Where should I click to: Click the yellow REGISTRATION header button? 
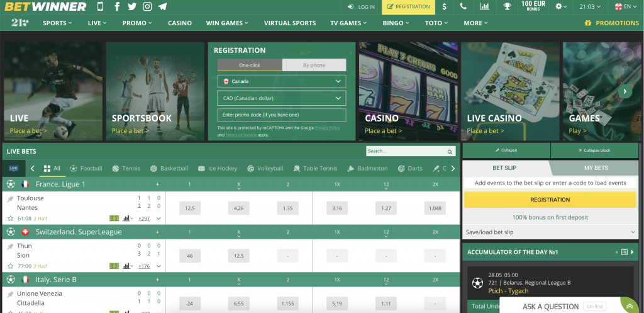point(408,6)
